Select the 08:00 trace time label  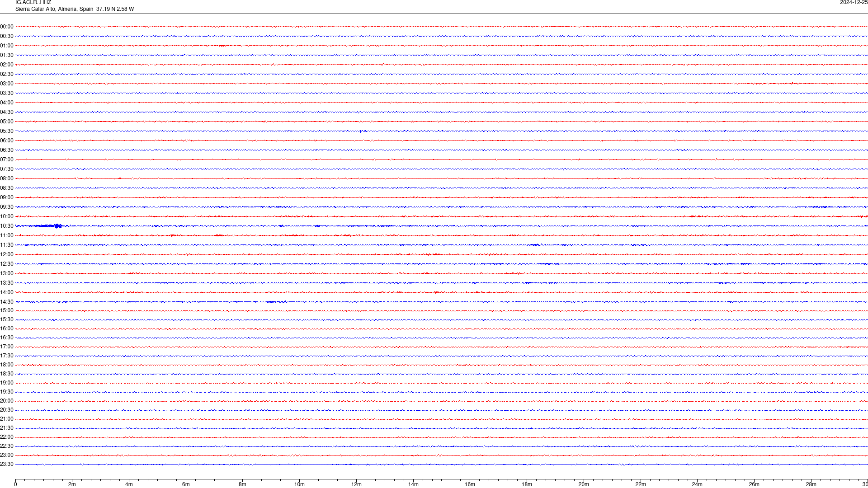[x=7, y=178]
